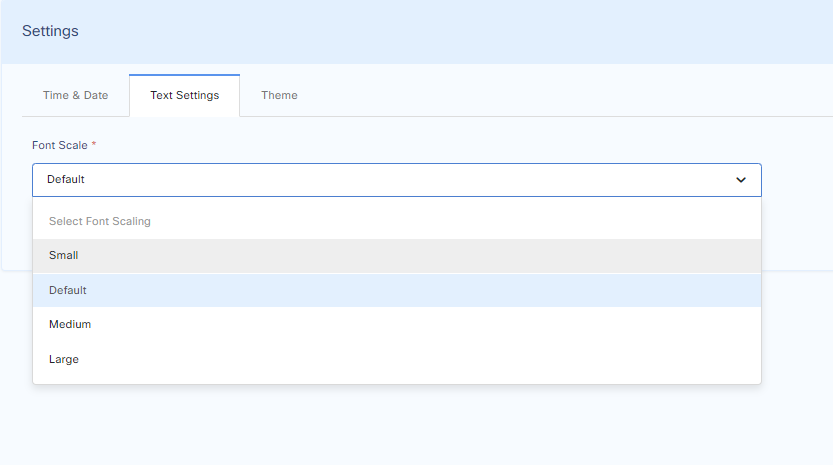Switch to the Time & Date tab
Viewport: 833px width, 465px height.
75,95
